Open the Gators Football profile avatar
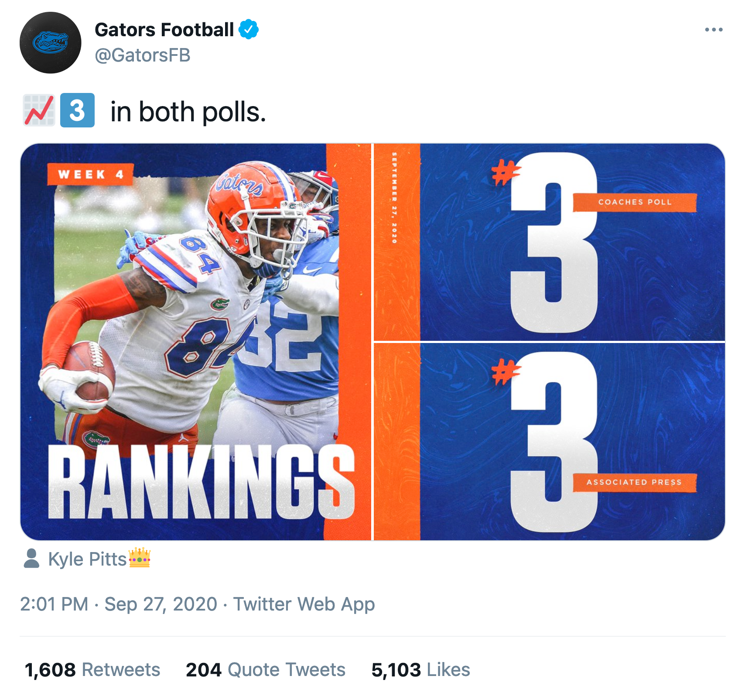 pos(51,43)
